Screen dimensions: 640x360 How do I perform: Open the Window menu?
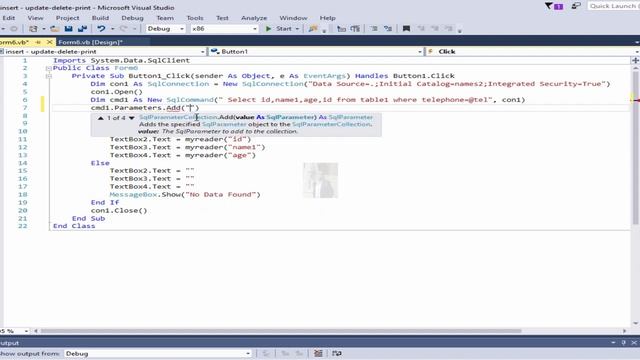293,18
